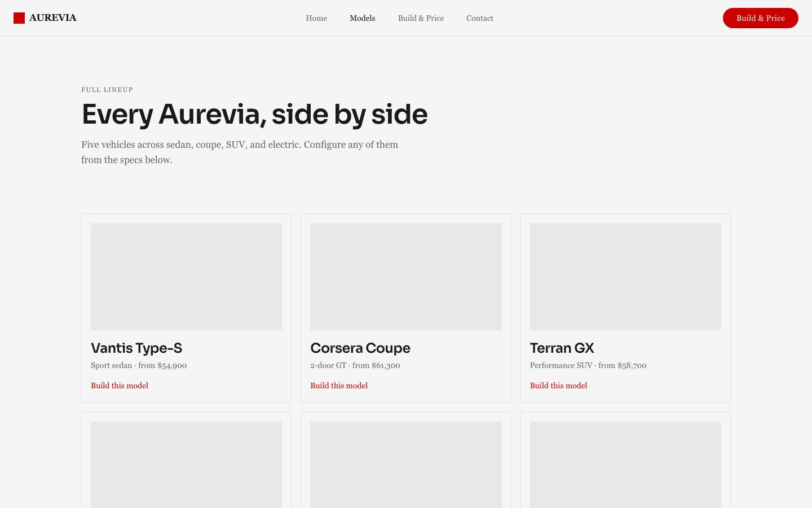Go to the Home nav item

tap(316, 18)
